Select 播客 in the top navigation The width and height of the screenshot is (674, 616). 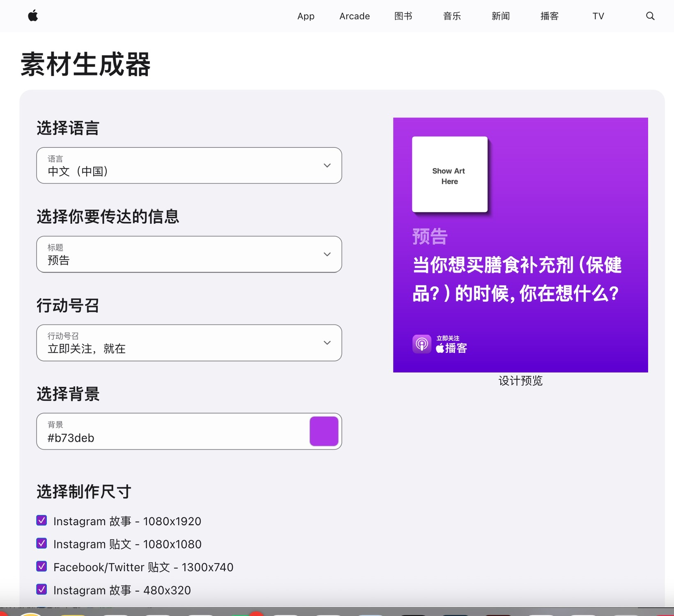pyautogui.click(x=550, y=16)
